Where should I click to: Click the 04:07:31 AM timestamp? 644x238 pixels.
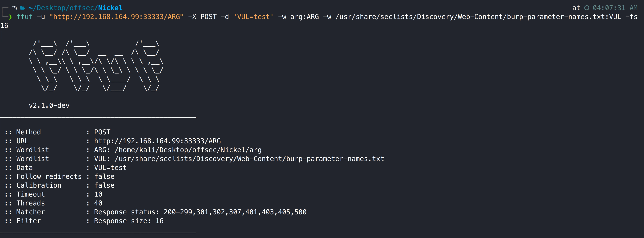coord(615,8)
